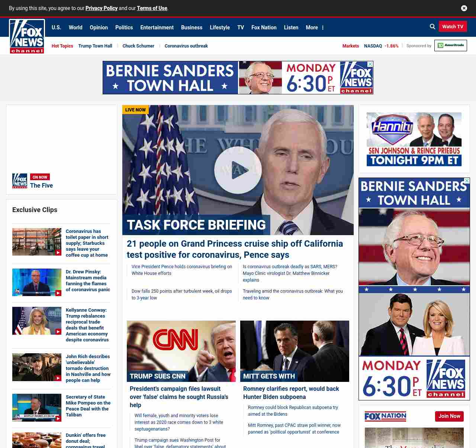Image resolution: width=476 pixels, height=448 pixels.
Task: Go to the Entertainment section
Action: (157, 27)
